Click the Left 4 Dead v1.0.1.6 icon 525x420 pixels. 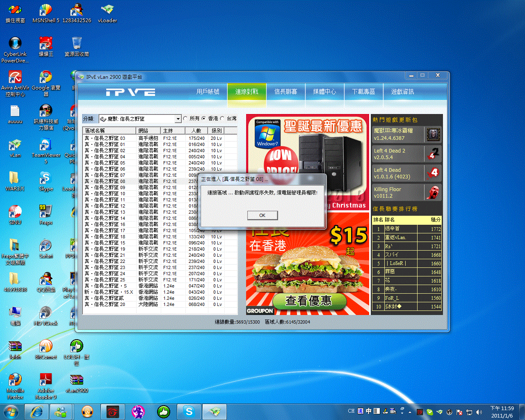click(433, 173)
